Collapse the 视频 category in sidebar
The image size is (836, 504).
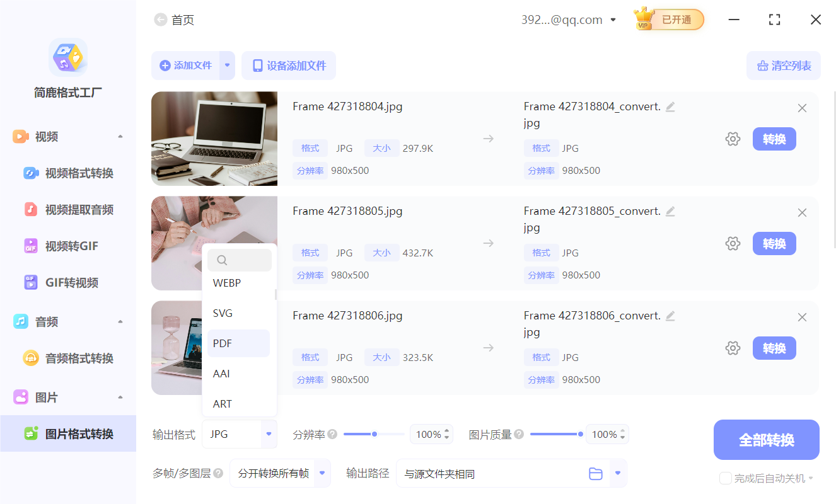pos(120,136)
